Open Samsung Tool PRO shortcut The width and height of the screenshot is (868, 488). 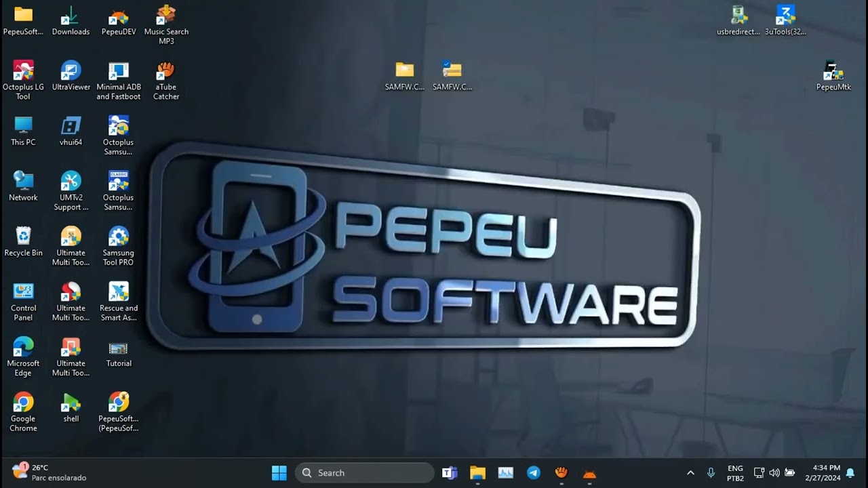(119, 237)
